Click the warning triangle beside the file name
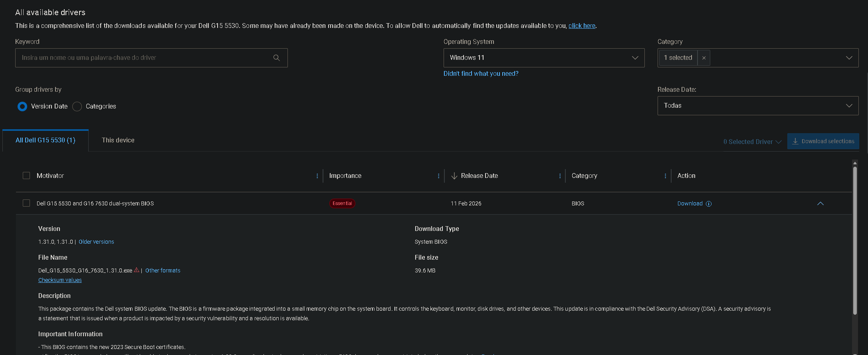The width and height of the screenshot is (868, 355). click(137, 270)
